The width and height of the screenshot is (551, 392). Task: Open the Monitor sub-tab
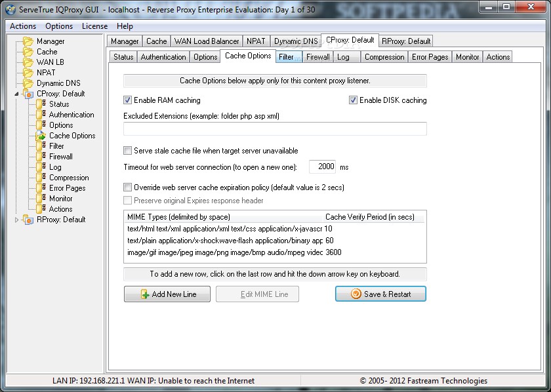click(x=467, y=57)
